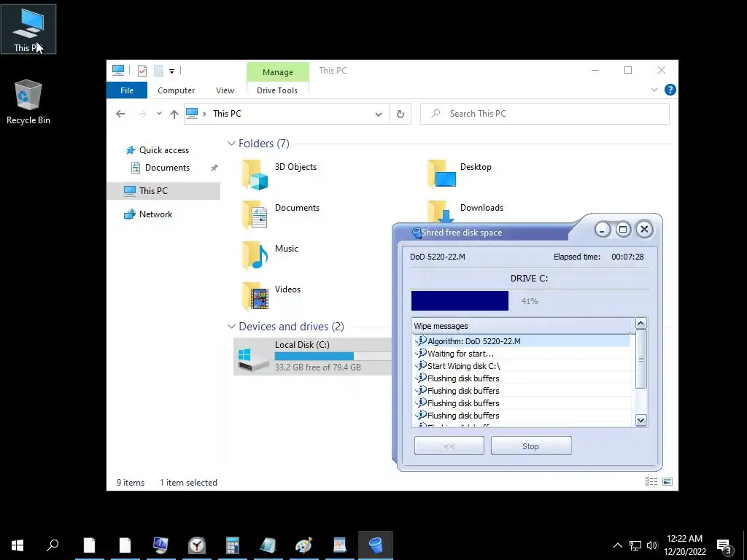Select the Videos folder icon
Viewport: 747px width, 560px height.
click(255, 296)
